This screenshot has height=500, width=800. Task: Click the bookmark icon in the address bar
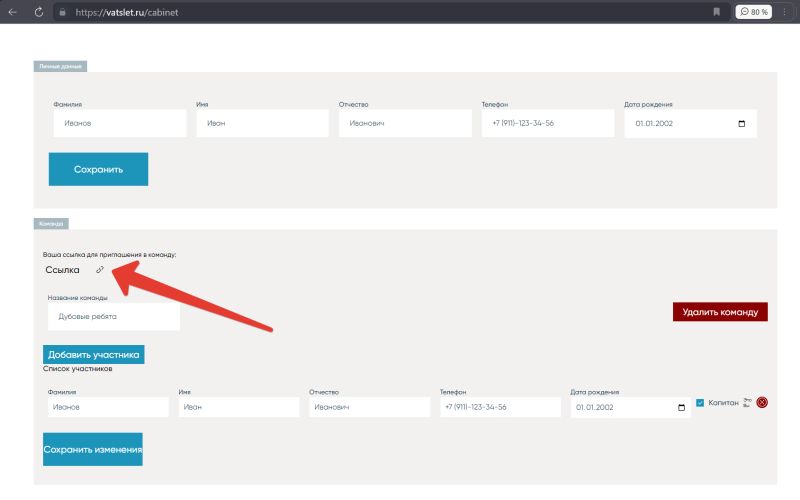click(x=716, y=12)
